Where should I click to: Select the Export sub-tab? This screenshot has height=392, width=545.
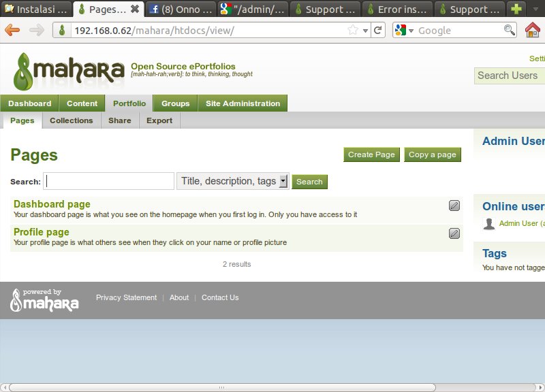[x=159, y=120]
